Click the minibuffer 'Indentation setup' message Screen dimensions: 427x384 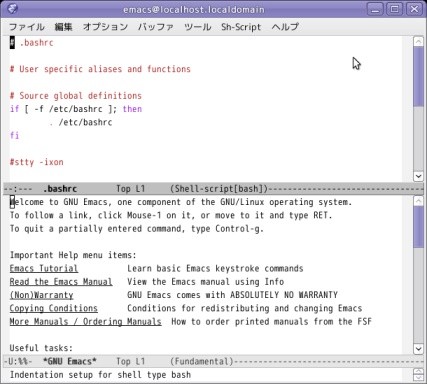[x=100, y=375]
